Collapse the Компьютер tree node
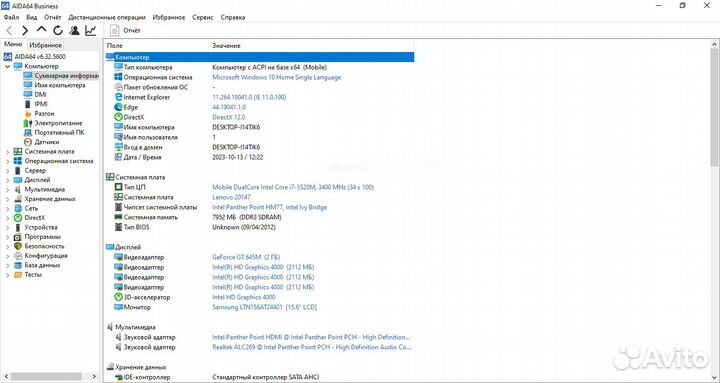 (x=7, y=67)
